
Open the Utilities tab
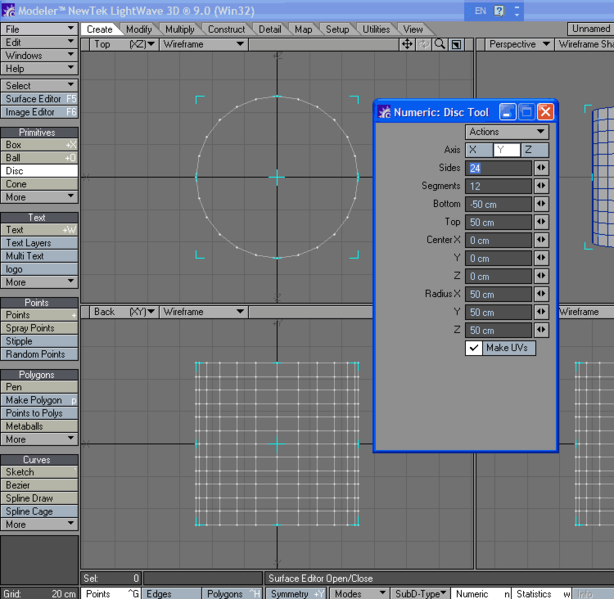[376, 29]
